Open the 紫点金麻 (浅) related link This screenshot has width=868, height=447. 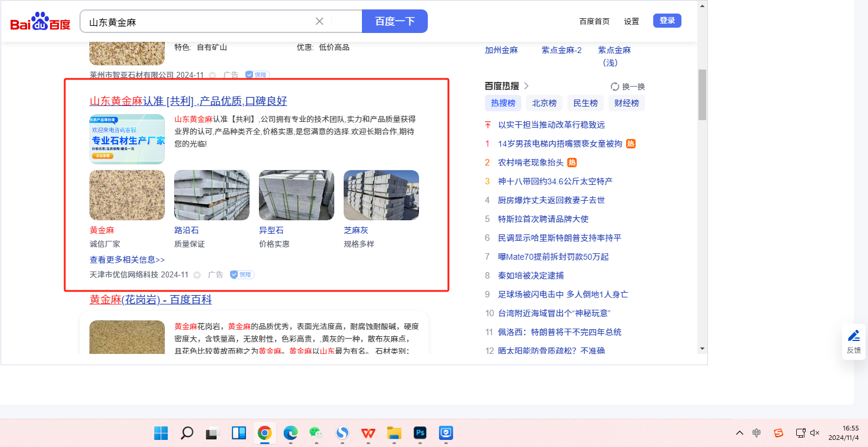click(614, 57)
